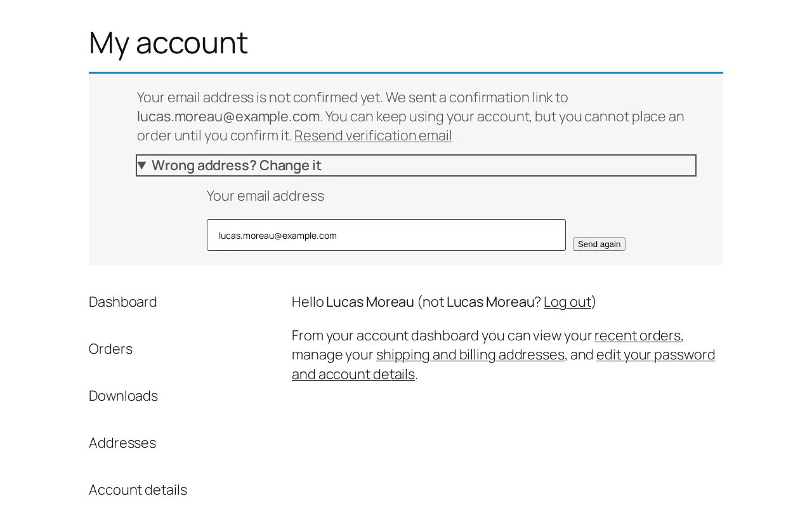Click into the email address input field

point(386,235)
